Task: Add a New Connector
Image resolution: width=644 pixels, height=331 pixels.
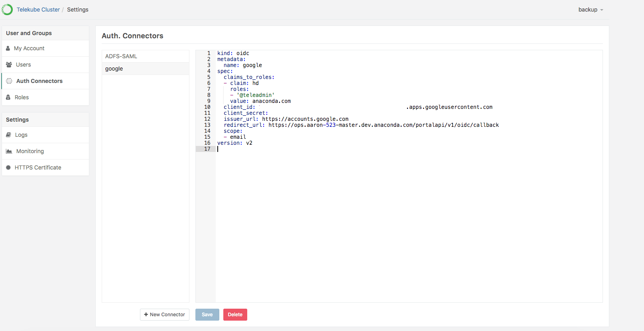Action: [x=165, y=315]
